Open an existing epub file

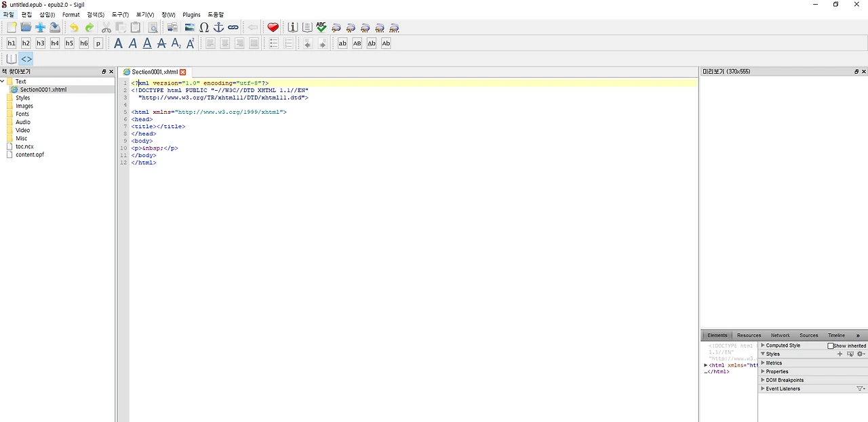pyautogui.click(x=26, y=27)
